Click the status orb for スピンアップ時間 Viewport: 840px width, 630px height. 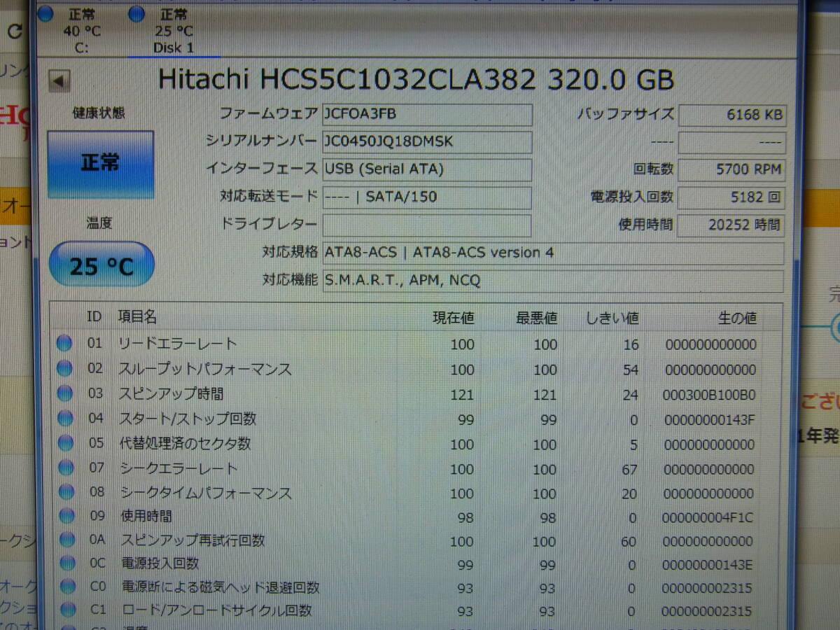64,393
